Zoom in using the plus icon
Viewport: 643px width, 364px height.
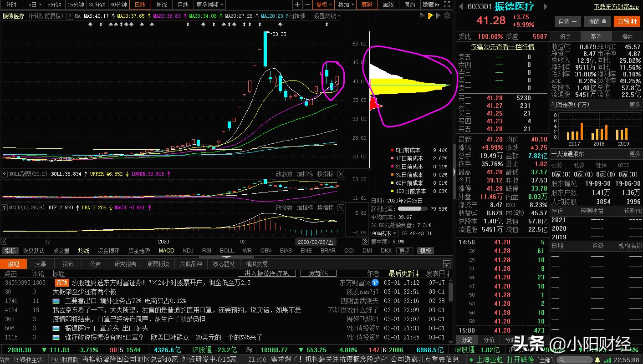coord(297,5)
